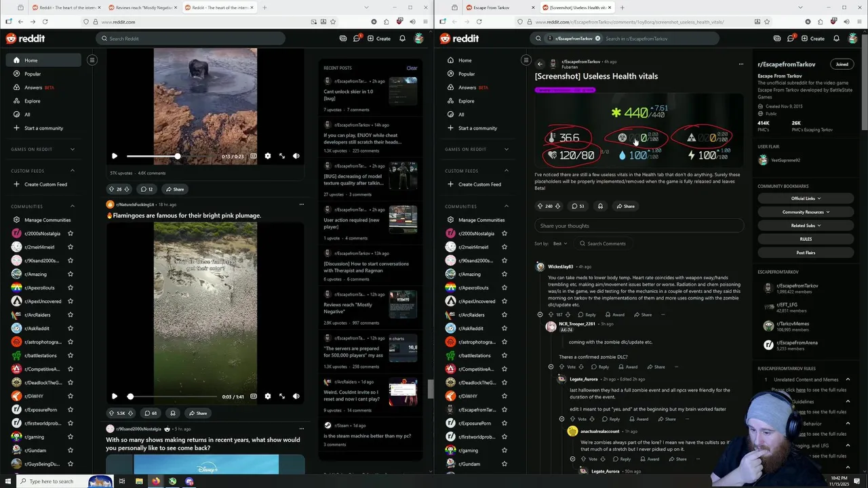868x488 pixels.
Task: Open Post Flairs in Tarkov sidebar
Action: tap(806, 253)
